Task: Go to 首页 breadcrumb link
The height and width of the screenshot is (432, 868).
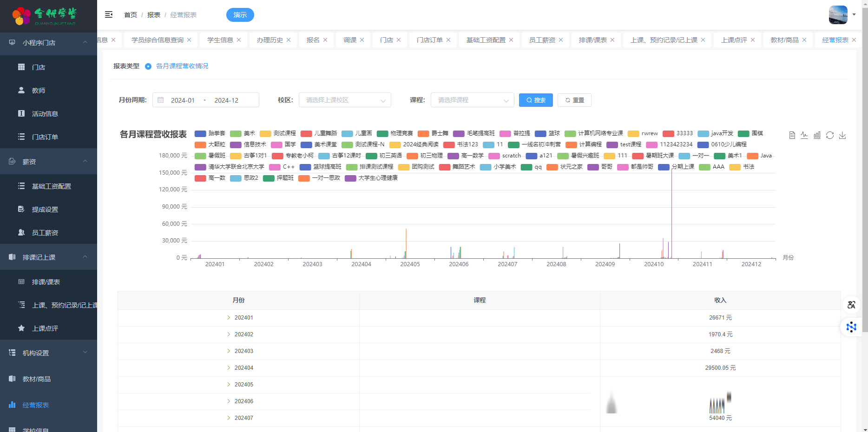Action: click(131, 15)
